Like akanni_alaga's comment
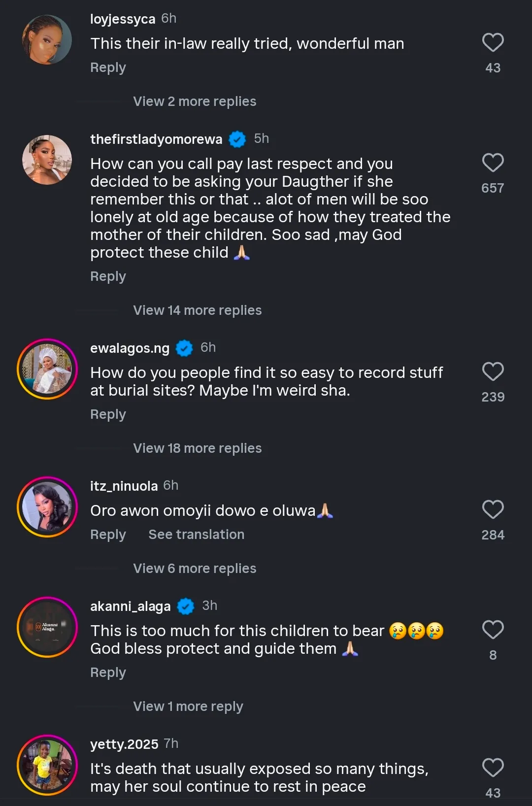This screenshot has width=532, height=806. point(493,630)
